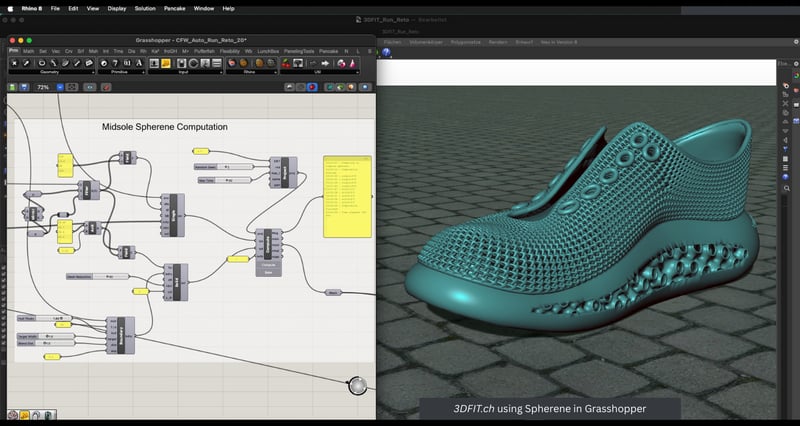Select the cherry icon in Util group
Image resolution: width=800 pixels, height=426 pixels.
click(x=286, y=63)
